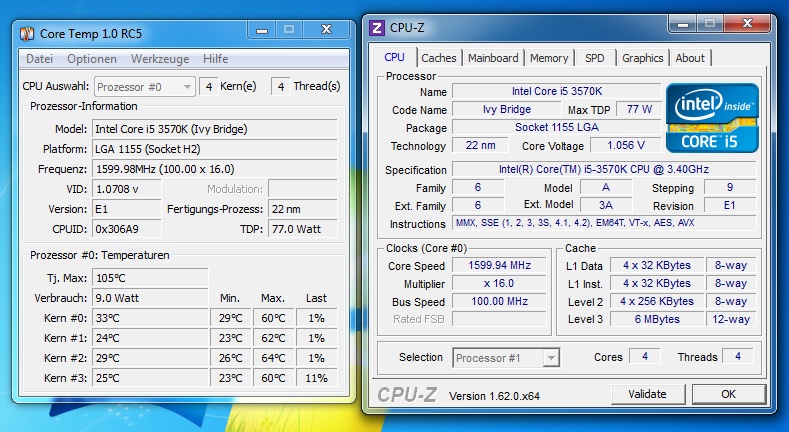Screen dimensions: 789x432
Task: Click the CPUID value 0x306A9
Action: pos(127,229)
